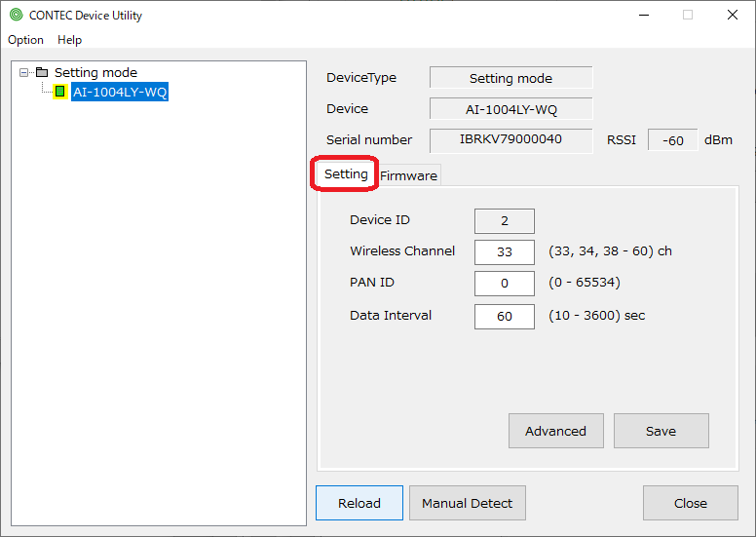Screen dimensions: 756x537
Task: Select the AI-1004LY-WQ tree item
Action: 120,92
